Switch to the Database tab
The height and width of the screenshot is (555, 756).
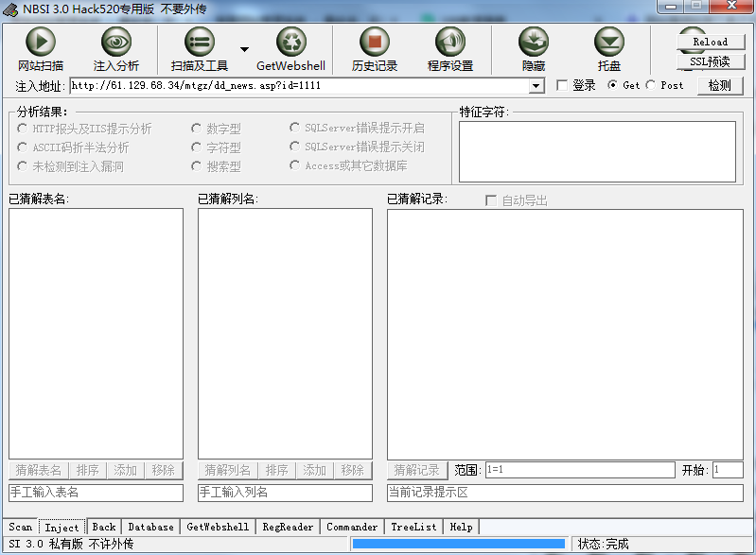[x=150, y=527]
